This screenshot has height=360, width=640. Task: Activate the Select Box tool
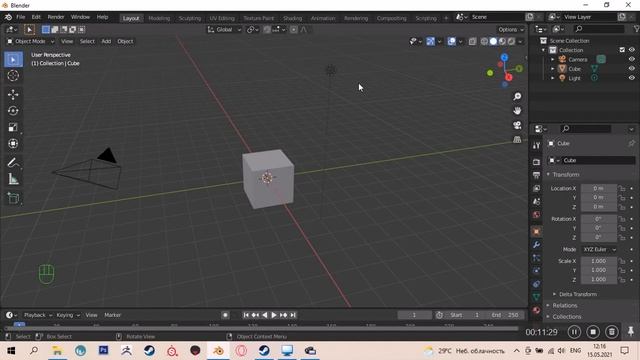point(13,60)
